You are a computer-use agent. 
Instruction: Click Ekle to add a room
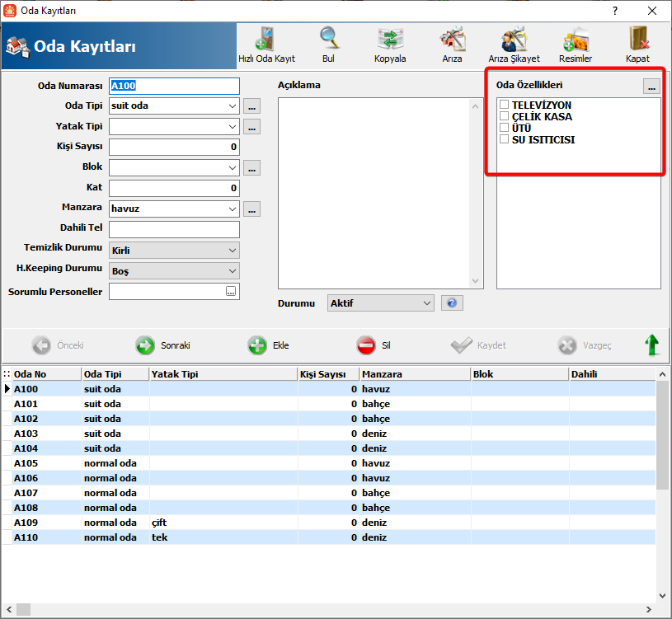point(268,345)
